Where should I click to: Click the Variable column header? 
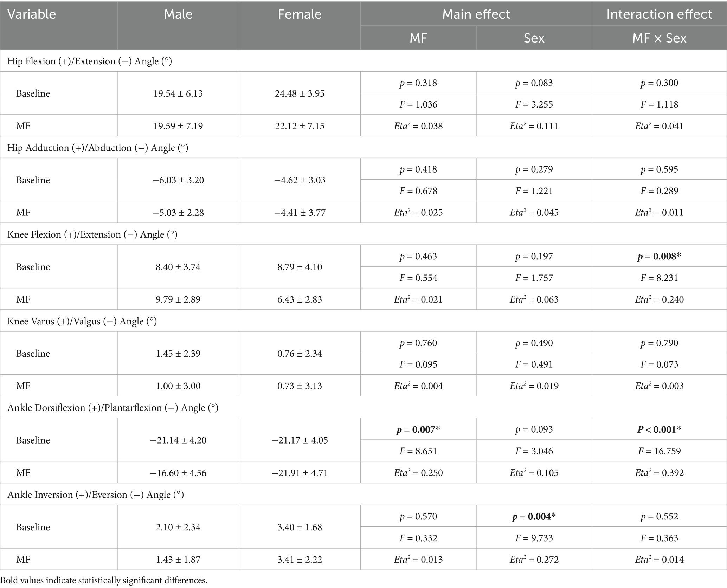click(32, 14)
